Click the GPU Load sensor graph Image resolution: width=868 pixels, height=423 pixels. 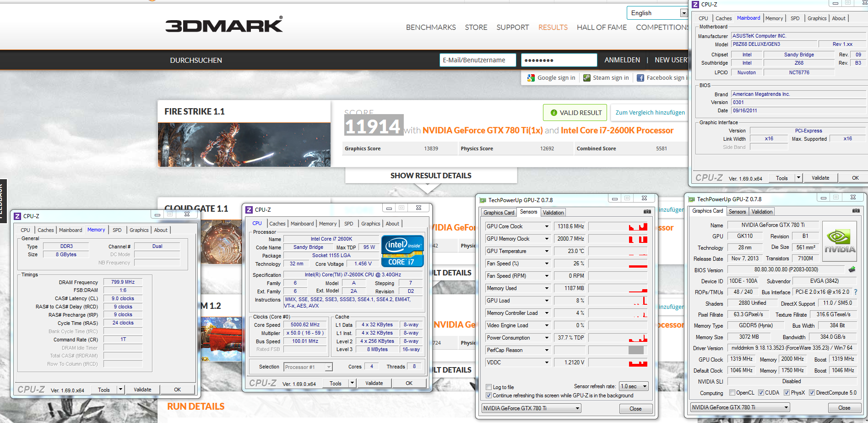pos(618,301)
